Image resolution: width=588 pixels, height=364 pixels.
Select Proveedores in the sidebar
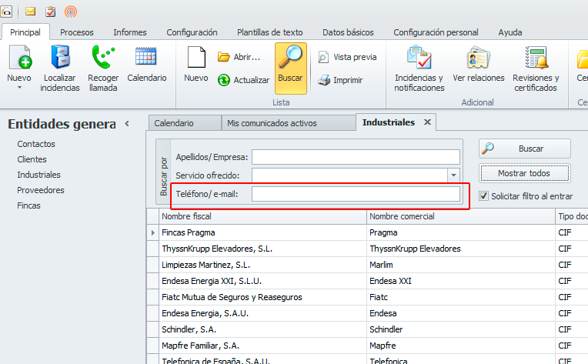point(41,190)
